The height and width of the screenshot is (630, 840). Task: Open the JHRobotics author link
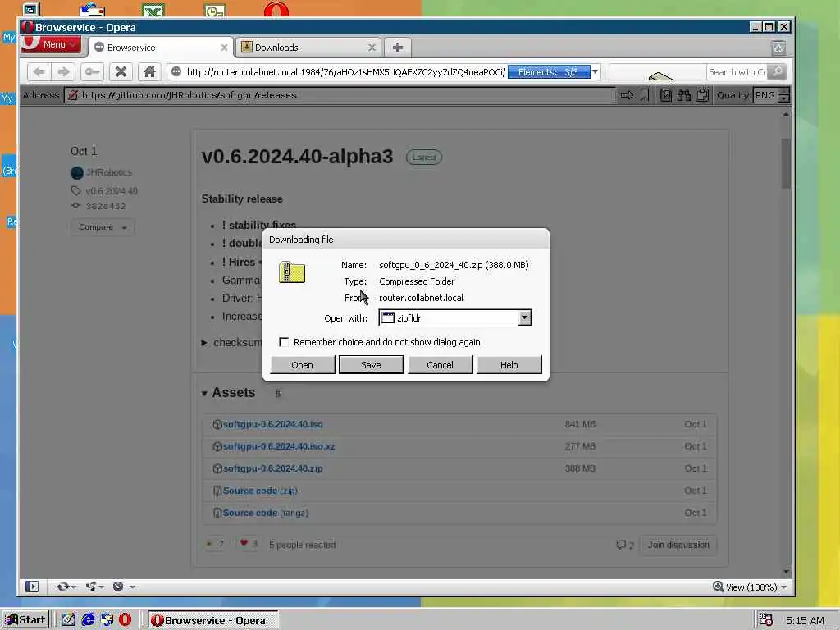tap(109, 172)
